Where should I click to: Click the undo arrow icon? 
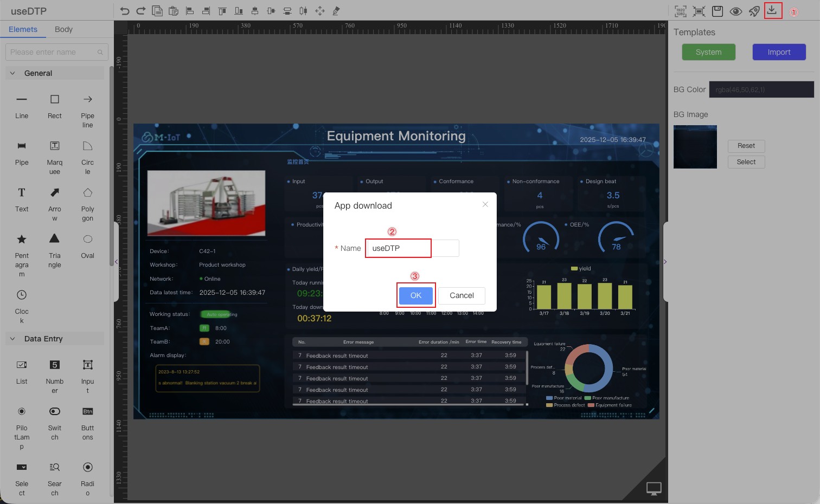[125, 11]
